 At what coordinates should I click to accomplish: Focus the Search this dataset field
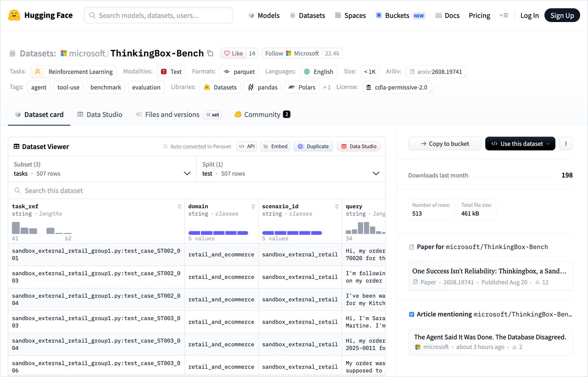point(196,190)
